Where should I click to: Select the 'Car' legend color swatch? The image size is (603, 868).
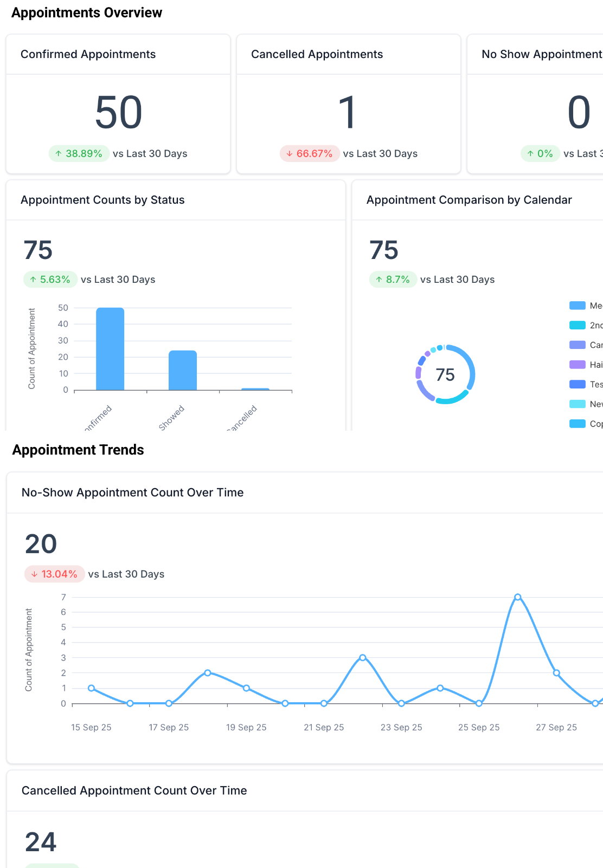point(578,345)
